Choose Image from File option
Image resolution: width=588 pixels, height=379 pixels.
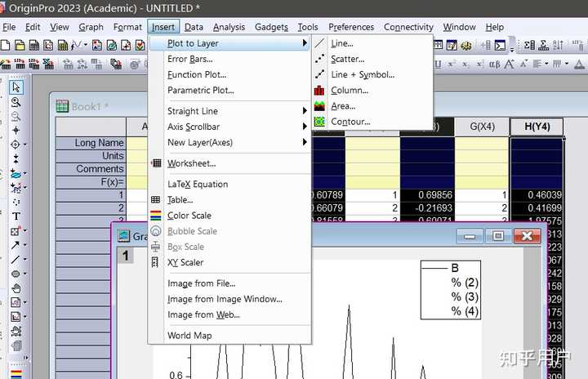pos(201,283)
